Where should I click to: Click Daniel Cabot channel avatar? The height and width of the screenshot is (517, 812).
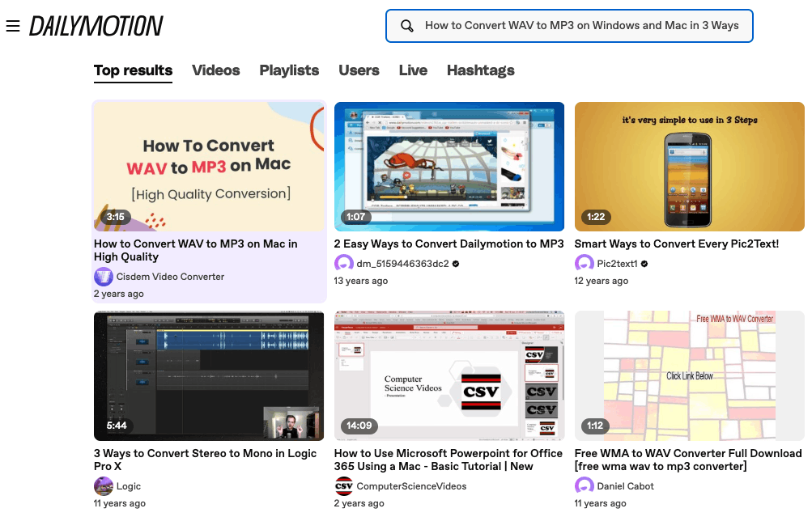tap(585, 486)
